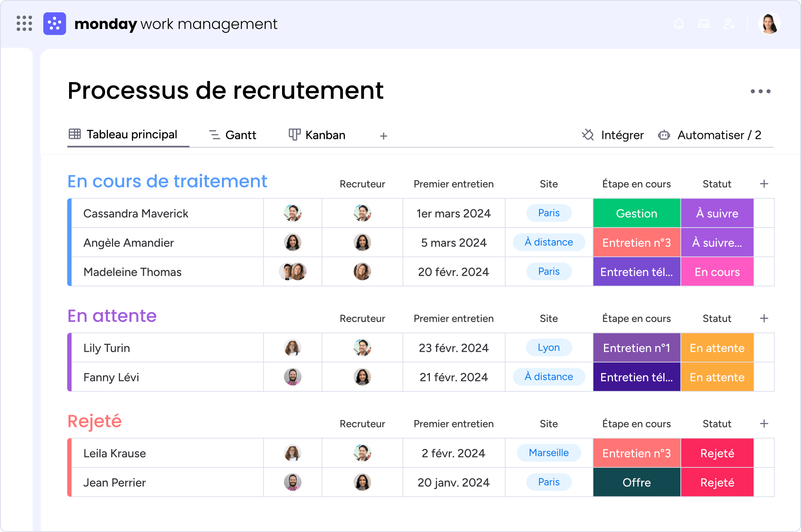Click Paris tag for Cassandra Maverick

tap(549, 213)
